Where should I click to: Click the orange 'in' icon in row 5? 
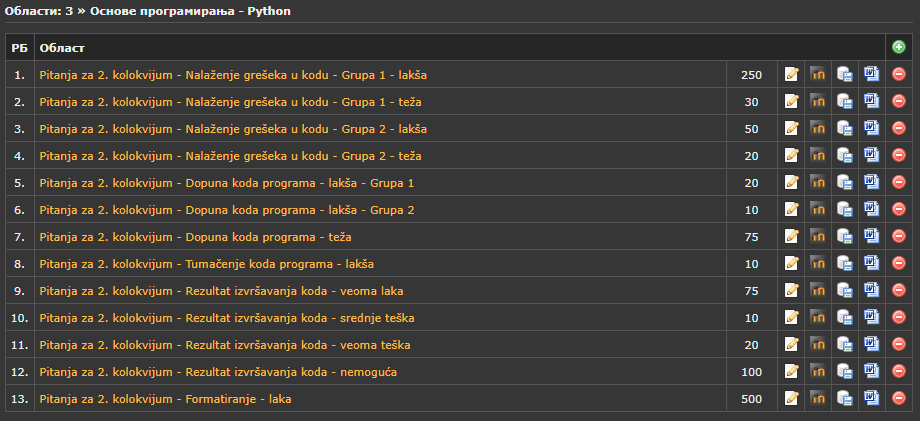click(x=818, y=182)
